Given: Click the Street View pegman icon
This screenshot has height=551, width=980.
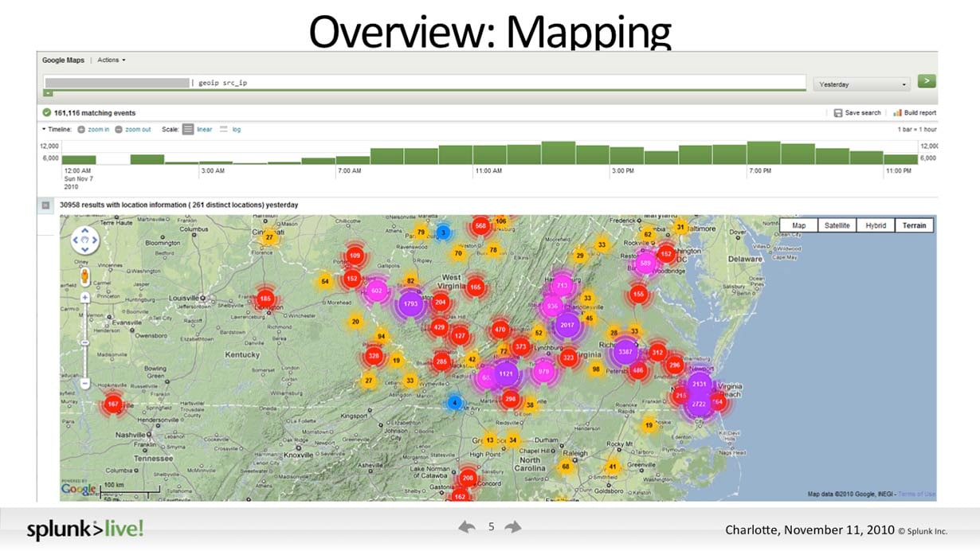Looking at the screenshot, I should 84,276.
